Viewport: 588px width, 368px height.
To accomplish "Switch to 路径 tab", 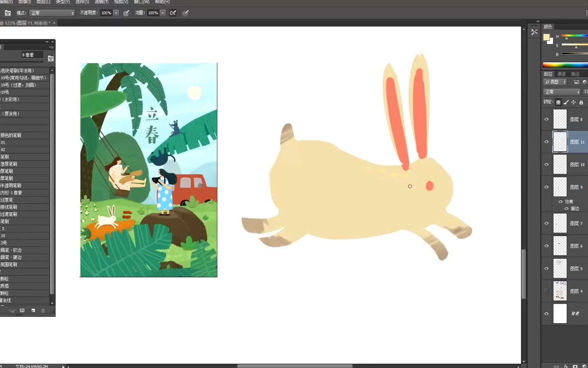I will click(575, 74).
